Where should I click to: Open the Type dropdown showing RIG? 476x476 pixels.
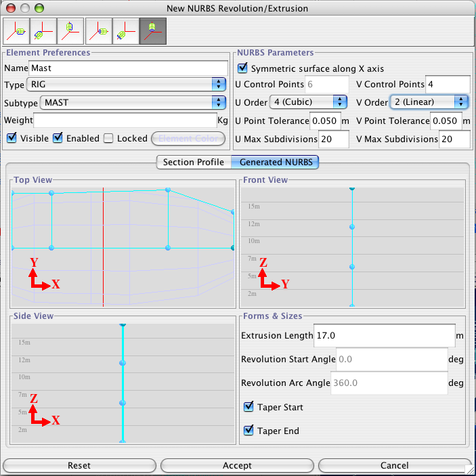point(126,85)
